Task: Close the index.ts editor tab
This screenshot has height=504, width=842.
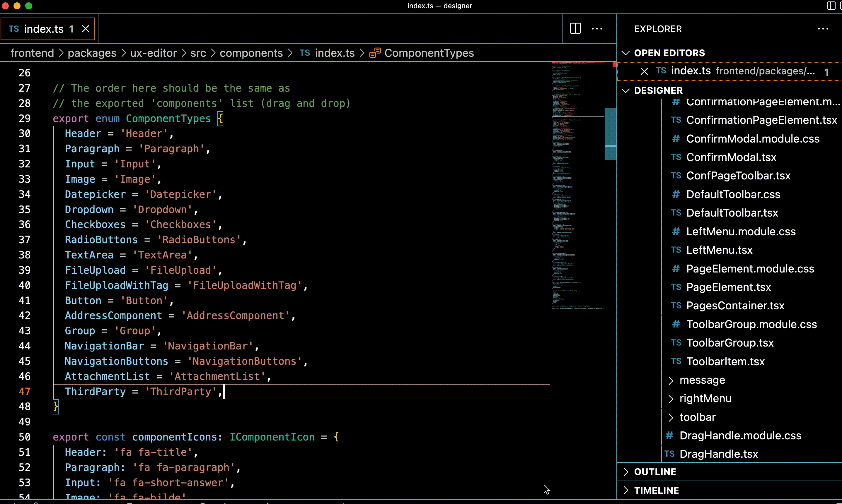Action: click(x=86, y=29)
